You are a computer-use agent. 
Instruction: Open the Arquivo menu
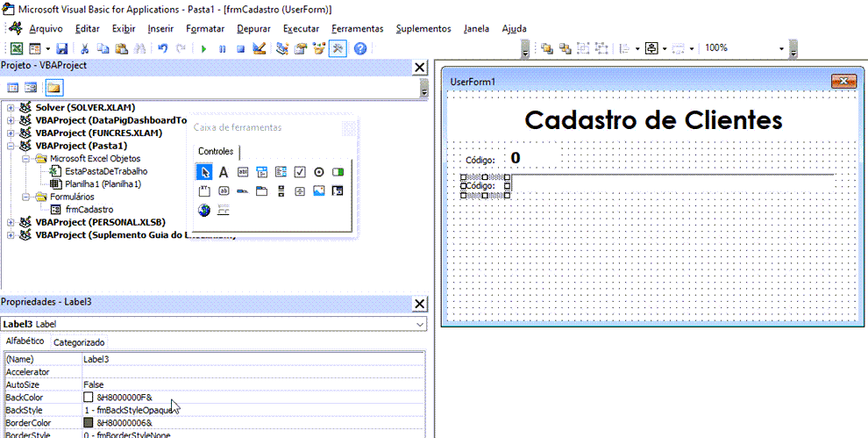46,29
